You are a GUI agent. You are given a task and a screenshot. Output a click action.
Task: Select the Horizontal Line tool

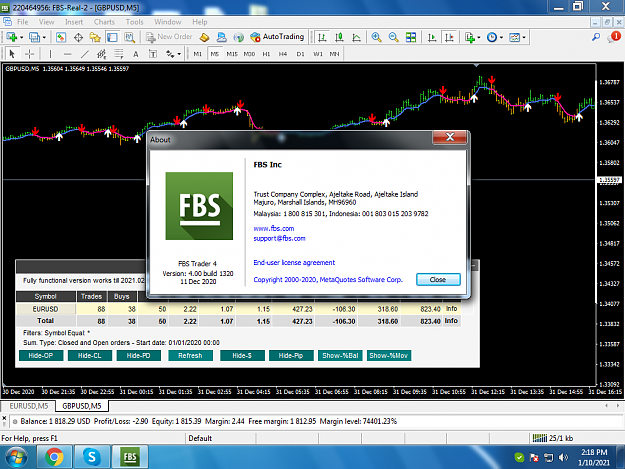67,54
